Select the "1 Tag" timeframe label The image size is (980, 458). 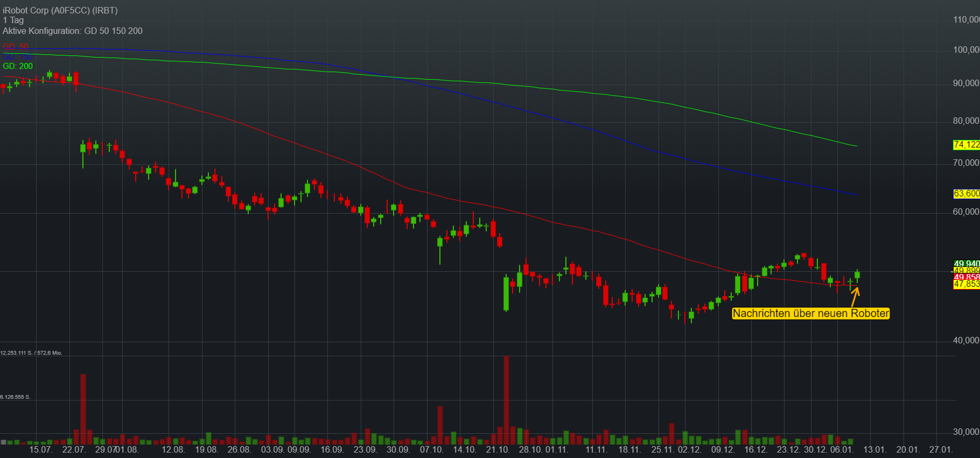[x=13, y=20]
